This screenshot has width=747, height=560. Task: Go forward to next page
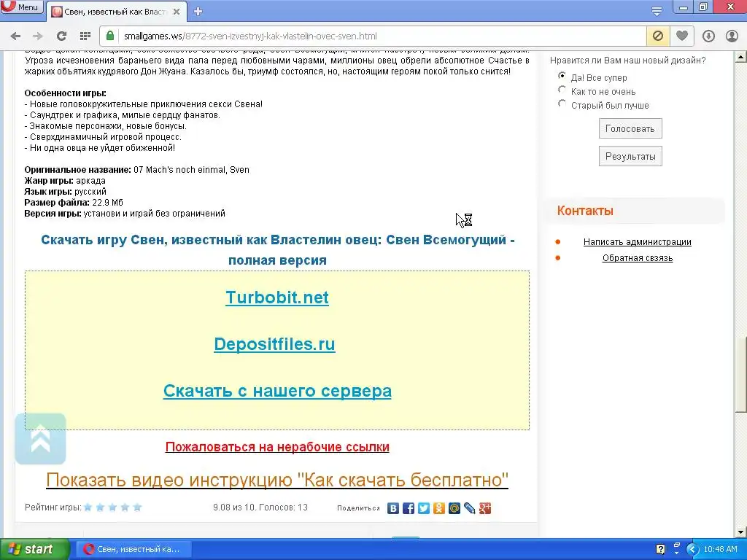click(x=38, y=36)
